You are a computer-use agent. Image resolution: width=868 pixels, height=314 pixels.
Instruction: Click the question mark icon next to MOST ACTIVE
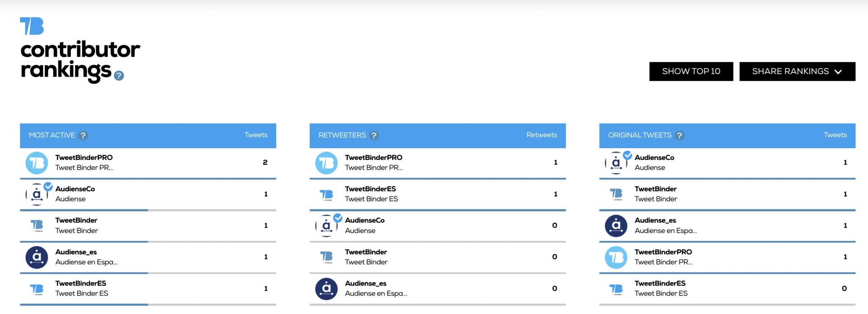[83, 135]
